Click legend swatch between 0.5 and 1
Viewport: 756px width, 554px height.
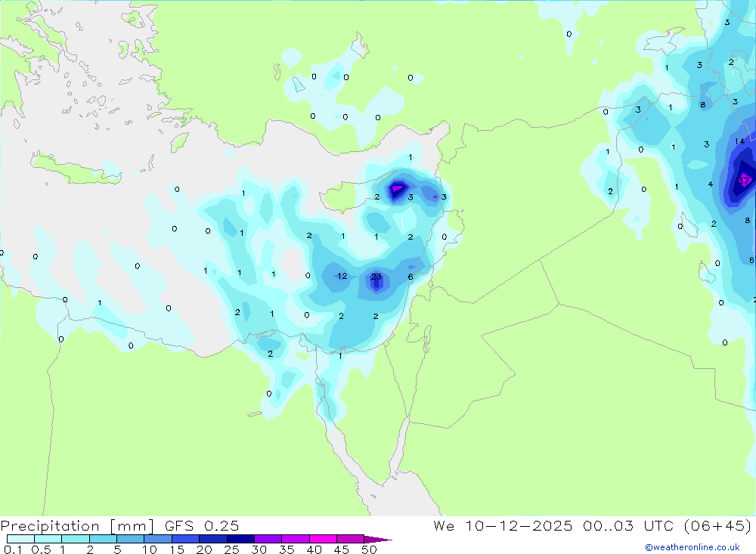coord(48,539)
